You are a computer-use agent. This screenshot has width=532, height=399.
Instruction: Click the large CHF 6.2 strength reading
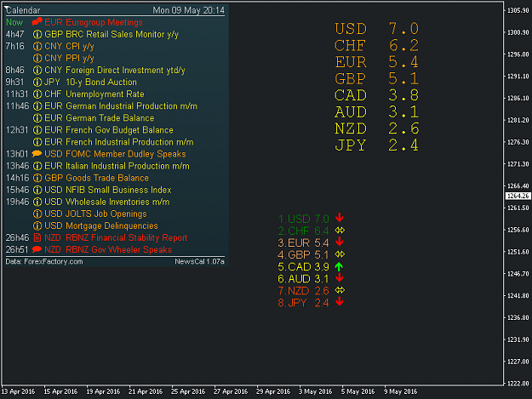click(376, 45)
